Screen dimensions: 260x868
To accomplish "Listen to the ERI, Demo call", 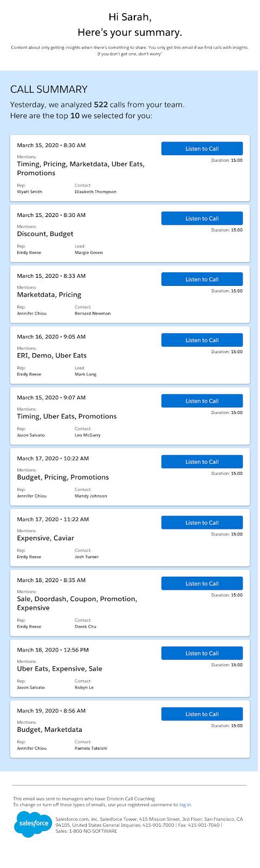I will tap(202, 340).
